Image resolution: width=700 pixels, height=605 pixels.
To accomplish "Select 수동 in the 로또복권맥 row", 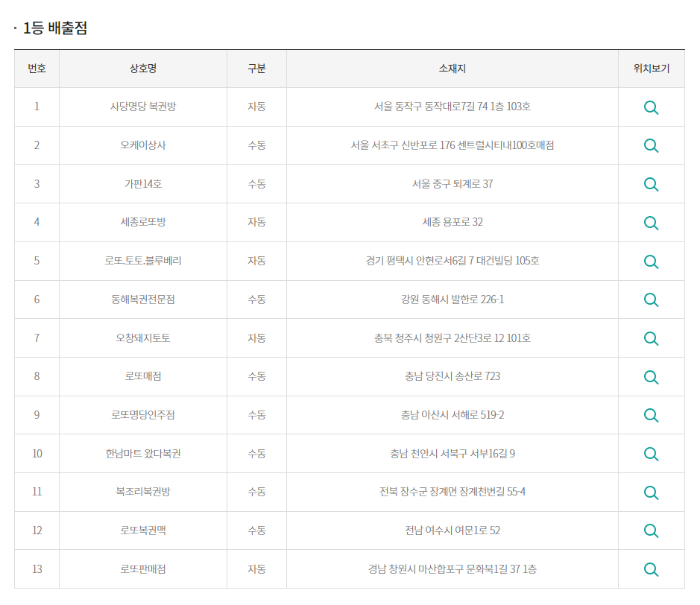I will tap(256, 530).
